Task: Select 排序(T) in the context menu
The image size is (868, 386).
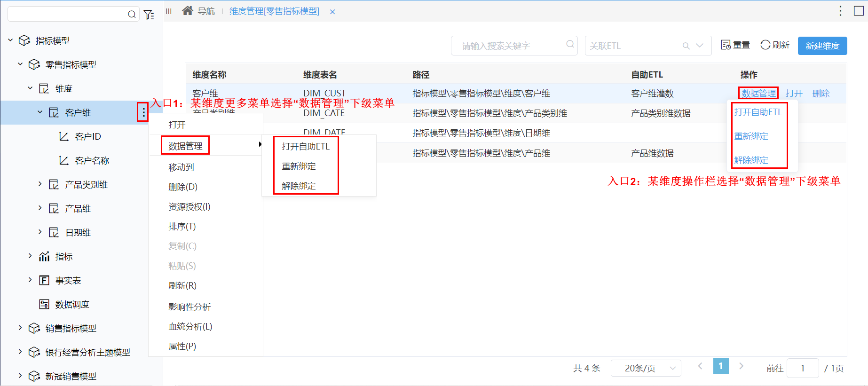Action: tap(206, 227)
